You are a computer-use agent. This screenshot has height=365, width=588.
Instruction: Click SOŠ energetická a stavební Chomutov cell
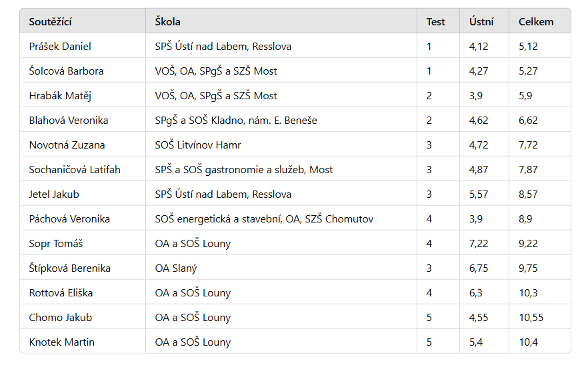click(281, 219)
